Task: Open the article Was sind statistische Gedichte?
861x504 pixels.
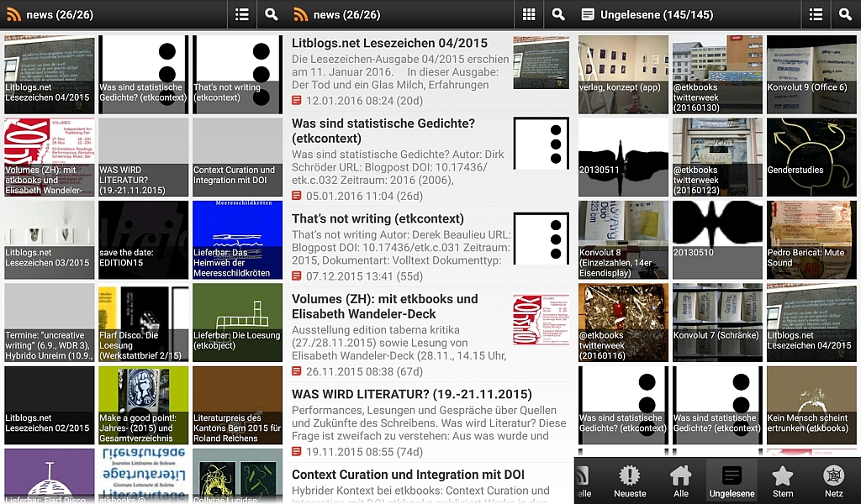Action: click(395, 151)
